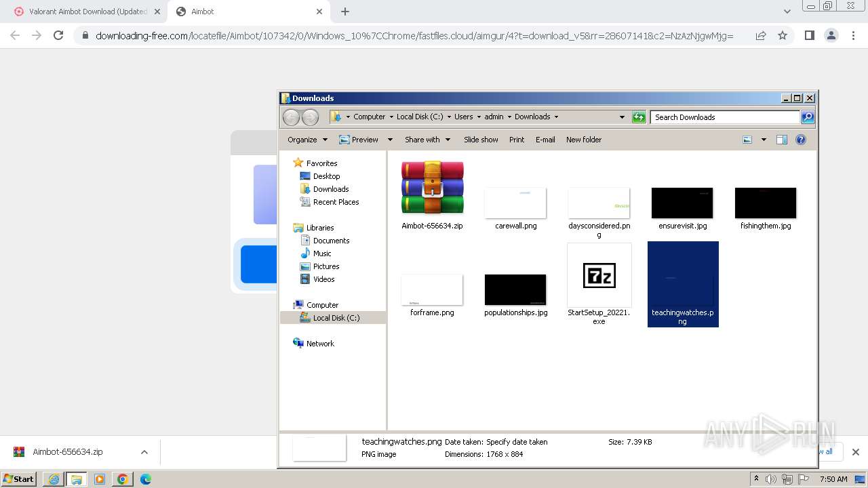This screenshot has height=488, width=868.
Task: Focus the Search Downloads field
Action: (725, 117)
